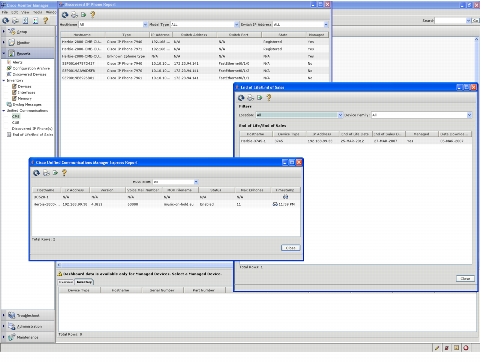The image size is (483, 363).
Task: Select Discovered IP Phone(s) tree item
Action: [x=32, y=128]
